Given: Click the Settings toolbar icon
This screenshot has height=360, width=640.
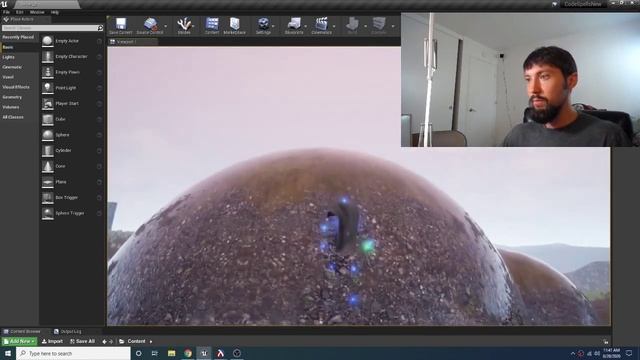Looking at the screenshot, I should (x=263, y=24).
